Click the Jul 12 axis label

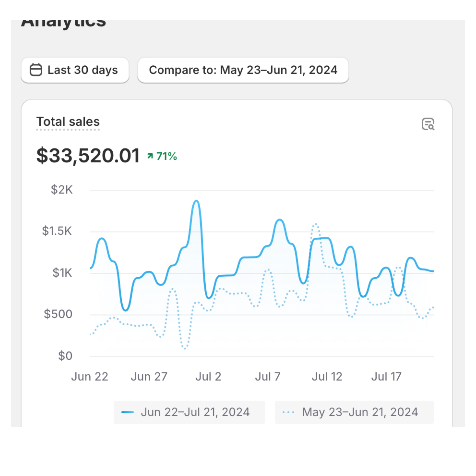tap(327, 377)
